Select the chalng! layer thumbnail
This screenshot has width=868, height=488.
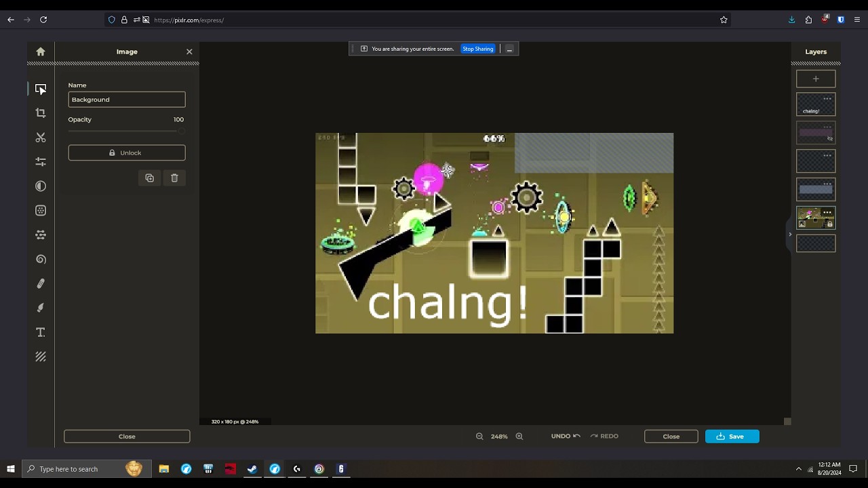click(816, 105)
